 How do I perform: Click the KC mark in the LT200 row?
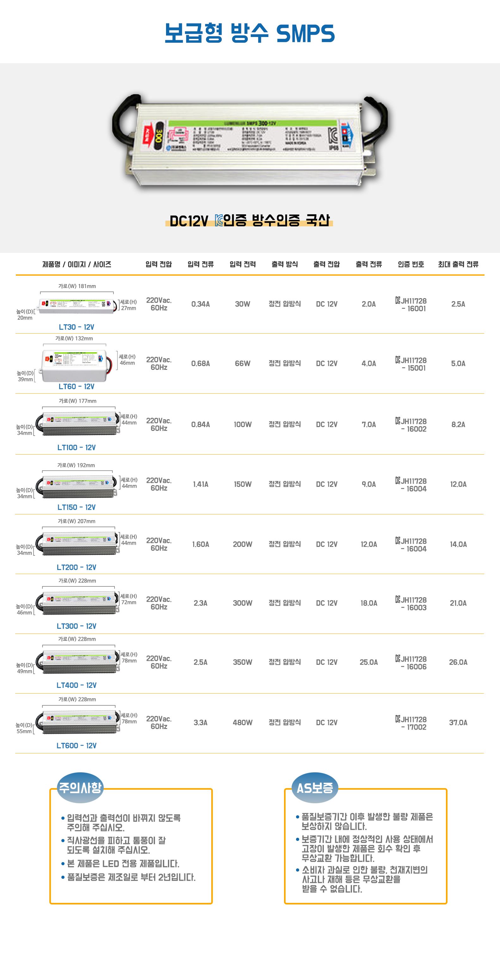(398, 540)
